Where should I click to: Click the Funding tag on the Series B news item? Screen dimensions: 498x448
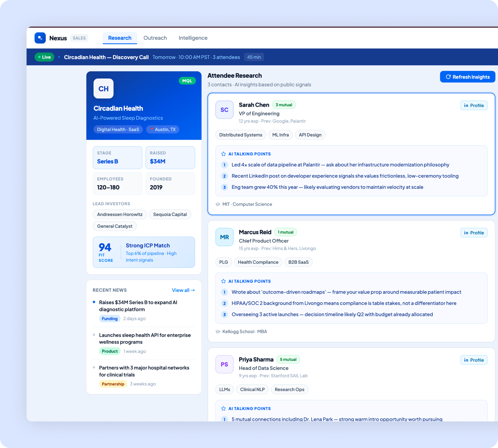[x=110, y=319]
